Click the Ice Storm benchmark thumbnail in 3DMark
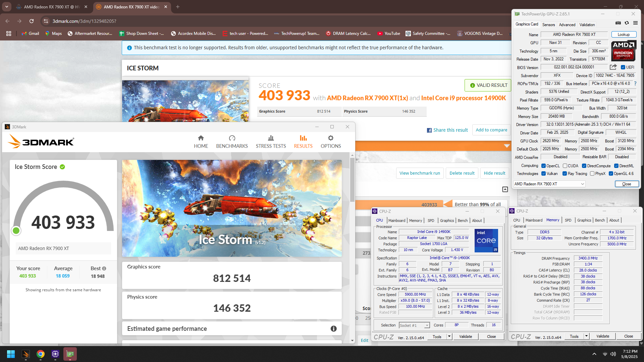This screenshot has width=644, height=362. tap(232, 208)
